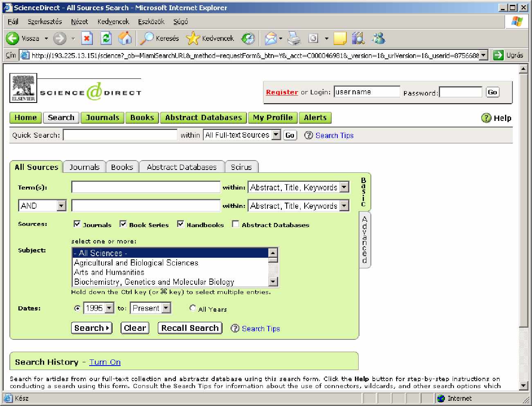Open the Eszközök menu

point(151,22)
